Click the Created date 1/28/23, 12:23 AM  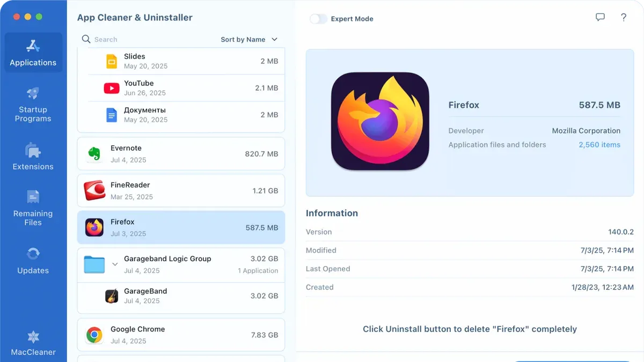603,287
